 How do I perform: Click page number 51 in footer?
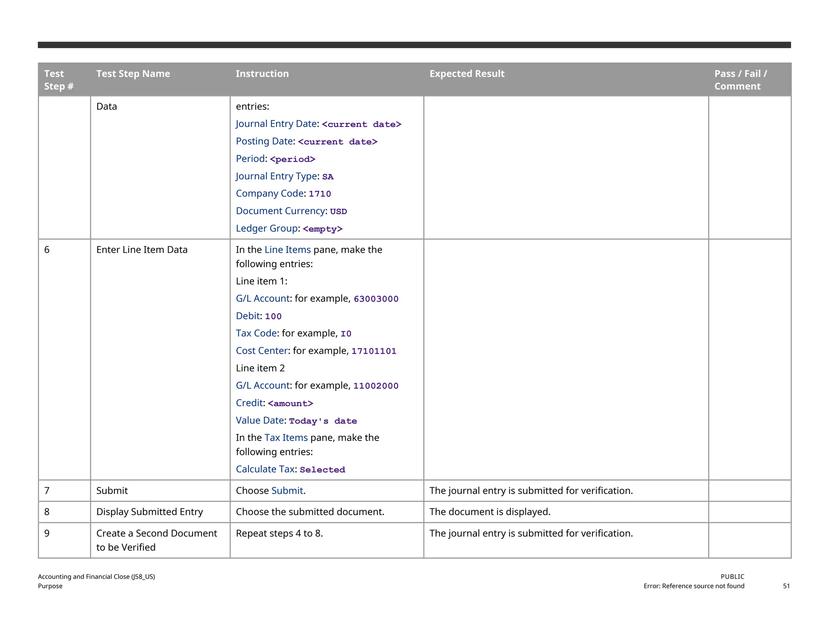click(x=786, y=586)
